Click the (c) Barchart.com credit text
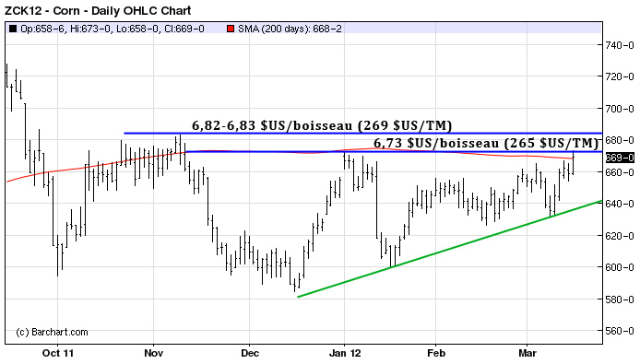This screenshot has height=364, width=640. coord(52,332)
